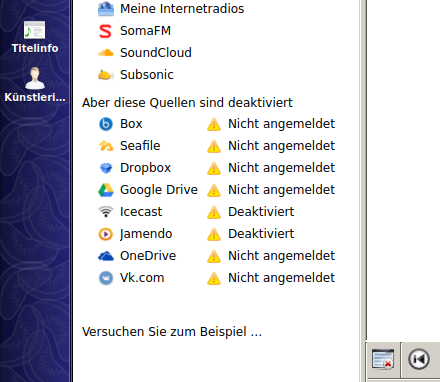Click the Google Drive icon

(x=106, y=190)
